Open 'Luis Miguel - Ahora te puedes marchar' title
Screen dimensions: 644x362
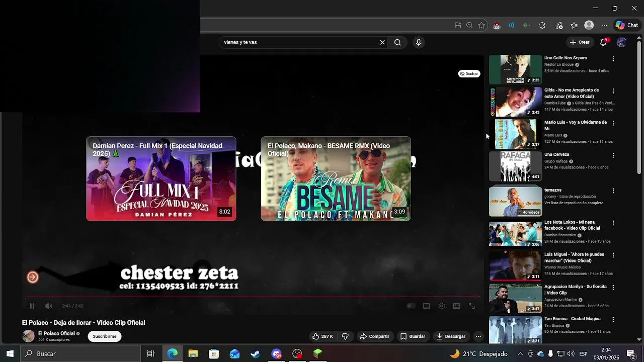click(x=574, y=257)
